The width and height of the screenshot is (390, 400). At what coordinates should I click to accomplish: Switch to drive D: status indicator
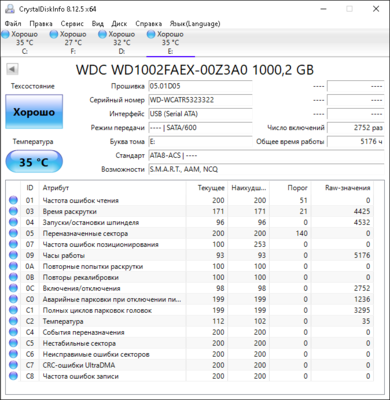click(x=102, y=34)
